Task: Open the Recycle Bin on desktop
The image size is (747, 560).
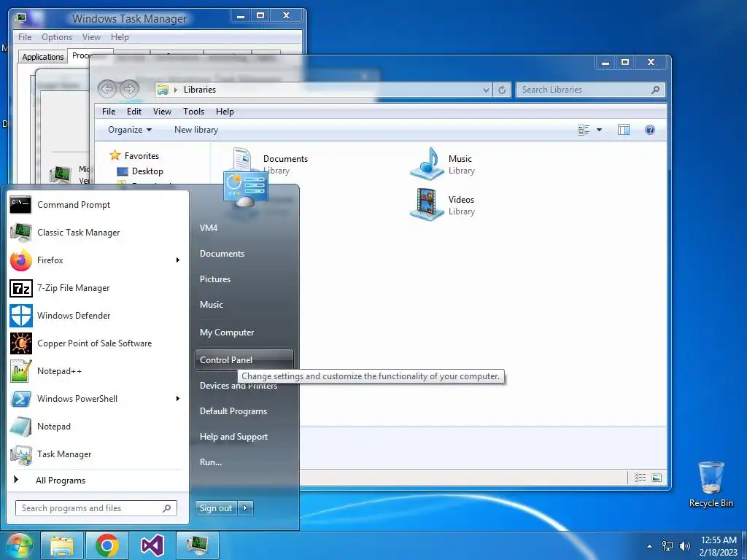Action: pos(711,484)
